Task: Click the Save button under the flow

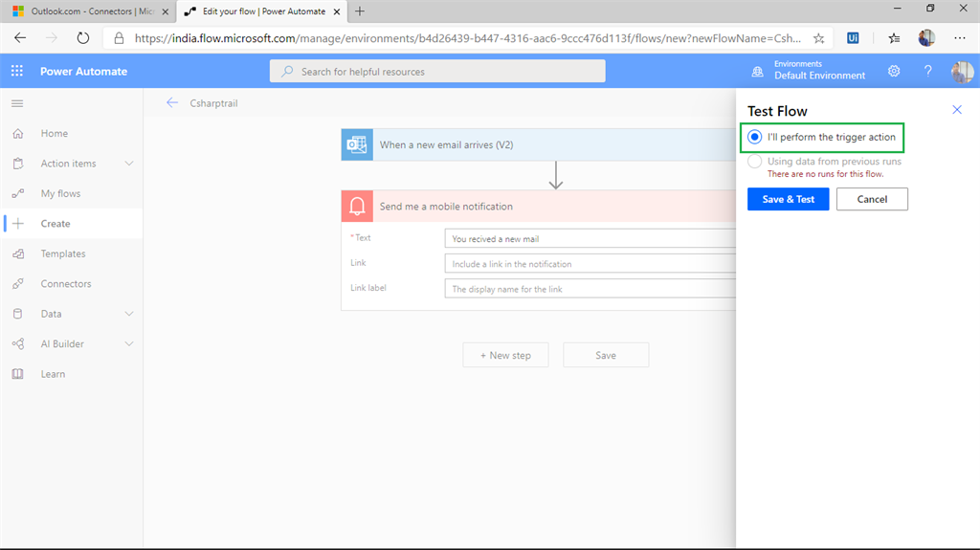Action: point(606,355)
